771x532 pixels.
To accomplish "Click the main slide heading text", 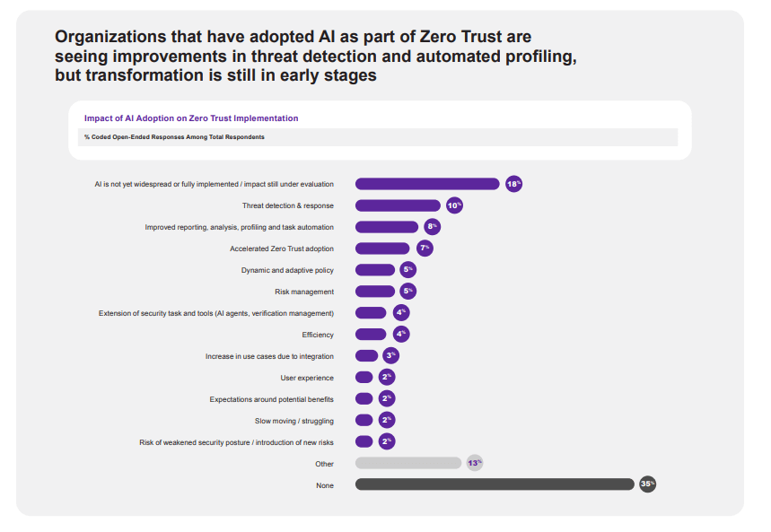I will click(314, 57).
